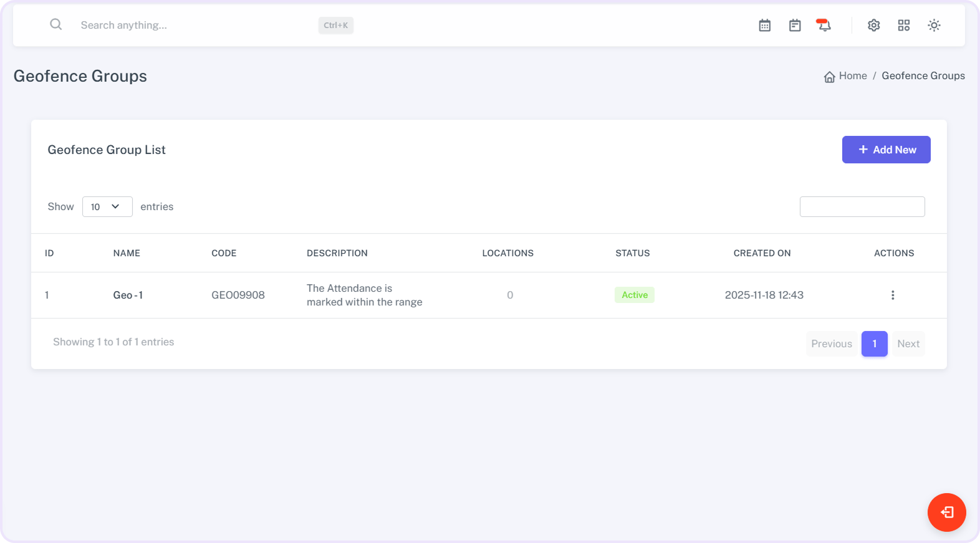Click the magnifier search icon
This screenshot has width=980, height=543.
click(56, 25)
